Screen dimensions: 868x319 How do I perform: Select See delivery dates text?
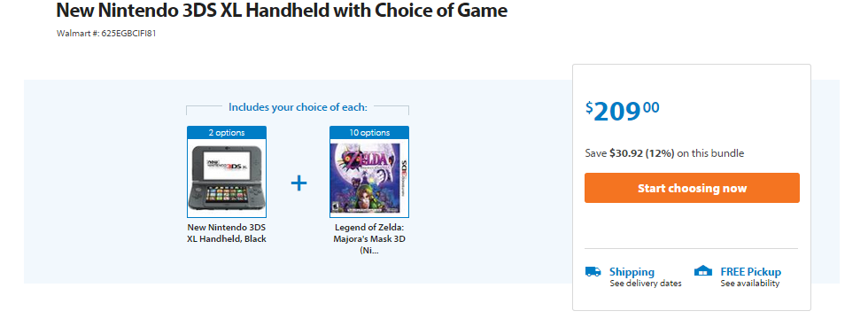click(646, 284)
